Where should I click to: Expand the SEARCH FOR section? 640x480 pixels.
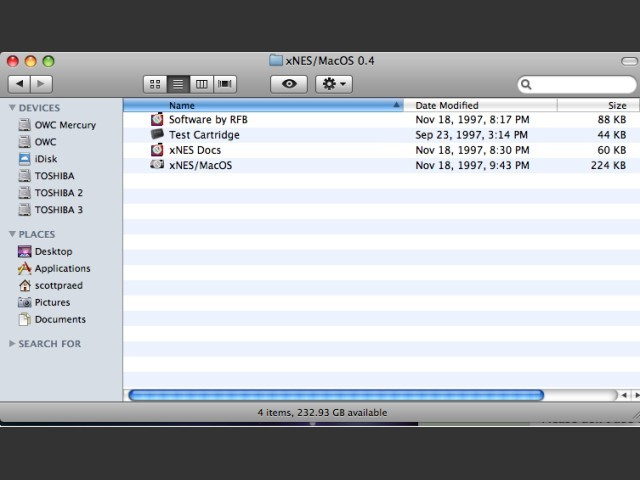(x=13, y=344)
